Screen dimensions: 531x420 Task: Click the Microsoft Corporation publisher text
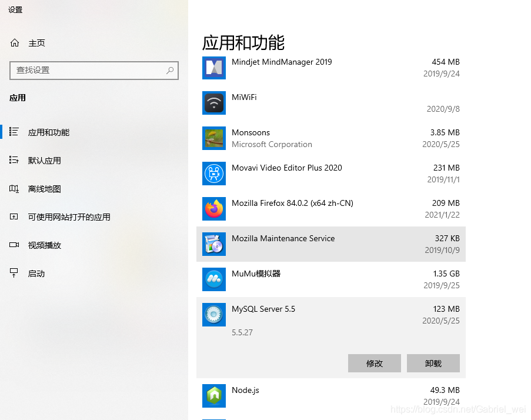pos(272,144)
